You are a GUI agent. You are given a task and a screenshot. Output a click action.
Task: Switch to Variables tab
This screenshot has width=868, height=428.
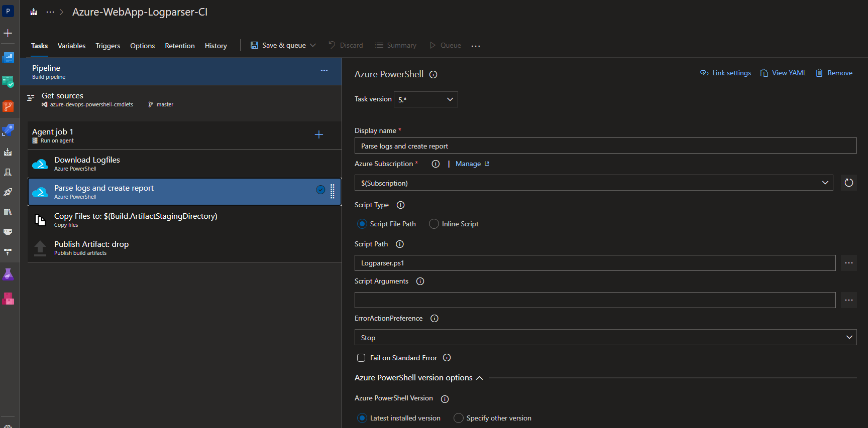tap(71, 46)
